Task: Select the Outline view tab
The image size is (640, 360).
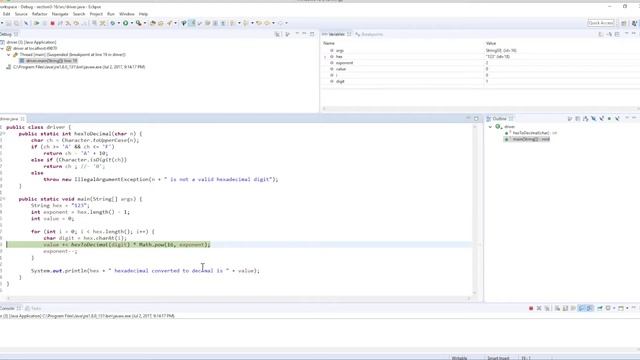Action: [x=500, y=119]
